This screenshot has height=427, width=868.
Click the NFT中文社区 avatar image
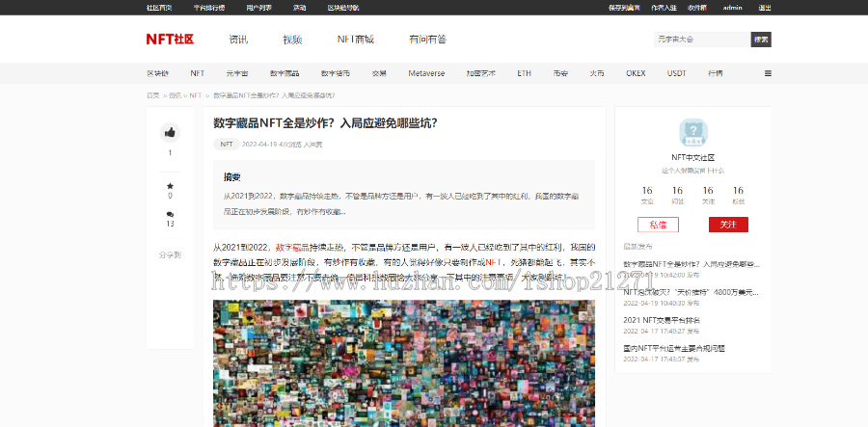693,133
